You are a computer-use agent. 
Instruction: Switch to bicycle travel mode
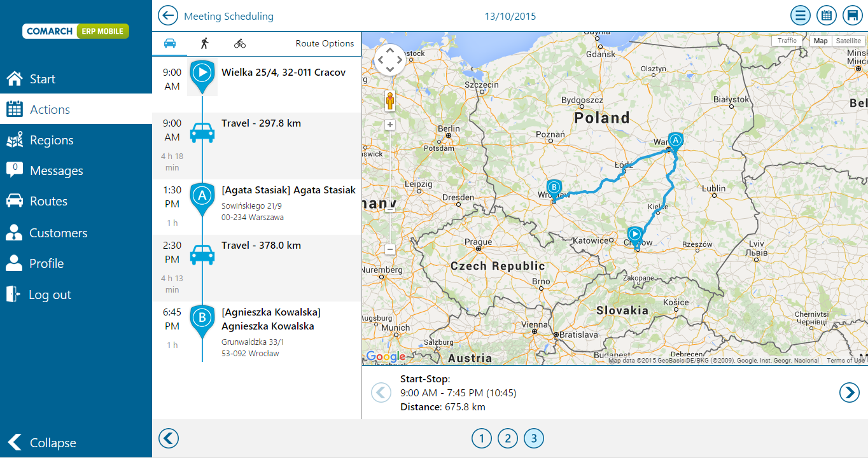(240, 43)
